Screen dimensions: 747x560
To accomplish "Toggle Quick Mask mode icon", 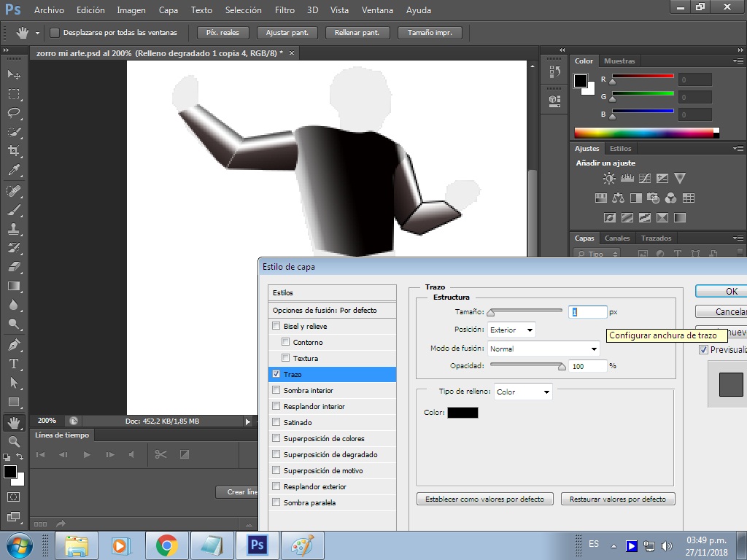I will pyautogui.click(x=14, y=497).
